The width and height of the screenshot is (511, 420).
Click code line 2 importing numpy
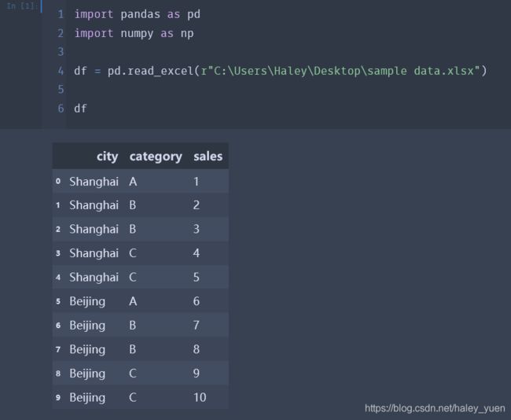tap(134, 33)
